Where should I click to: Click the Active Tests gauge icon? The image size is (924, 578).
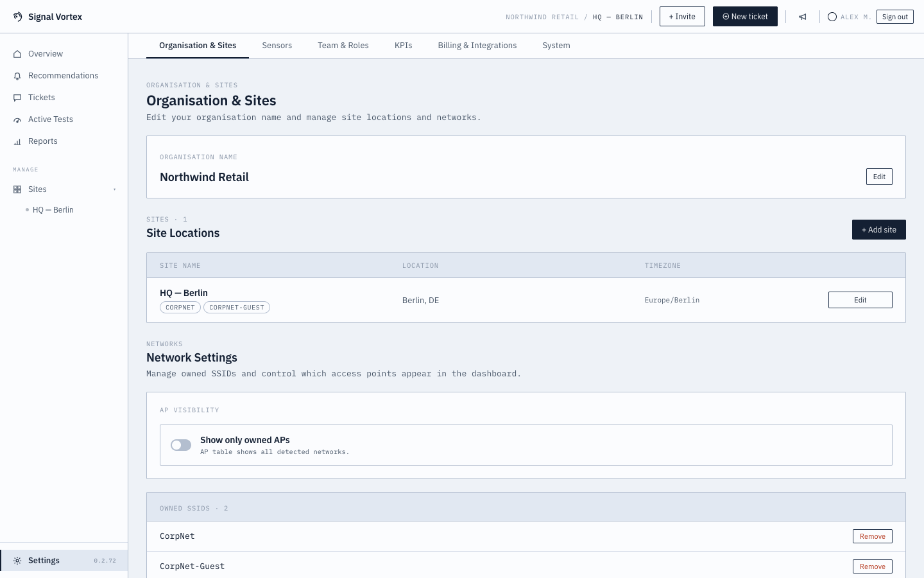coord(17,119)
